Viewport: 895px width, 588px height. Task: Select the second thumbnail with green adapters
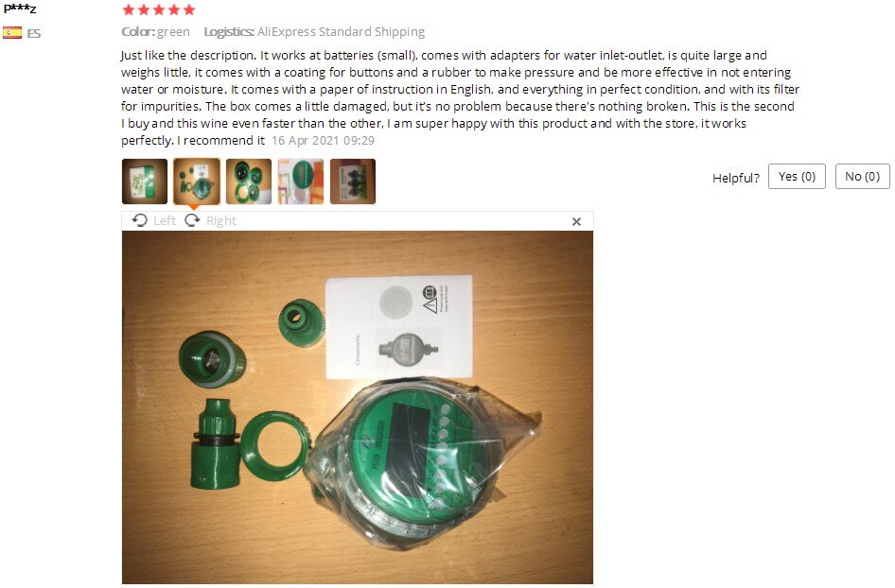(197, 182)
